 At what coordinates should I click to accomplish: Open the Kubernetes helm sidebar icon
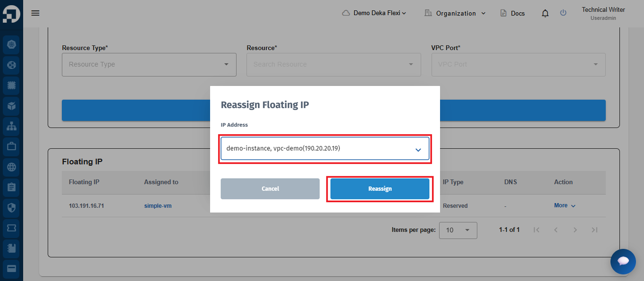tap(12, 45)
